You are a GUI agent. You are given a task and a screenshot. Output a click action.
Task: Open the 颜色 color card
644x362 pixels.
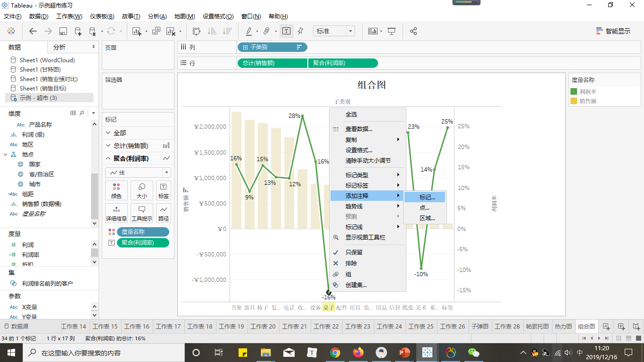[116, 190]
